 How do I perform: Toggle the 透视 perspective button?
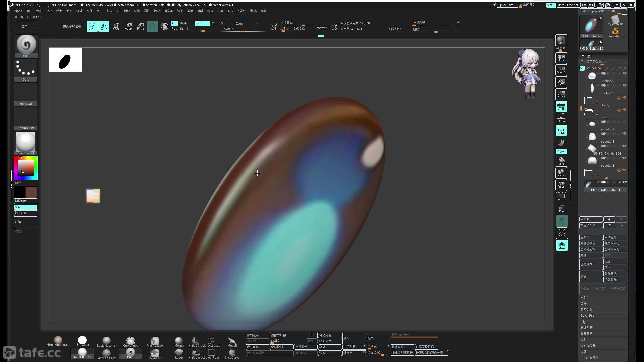(x=561, y=106)
